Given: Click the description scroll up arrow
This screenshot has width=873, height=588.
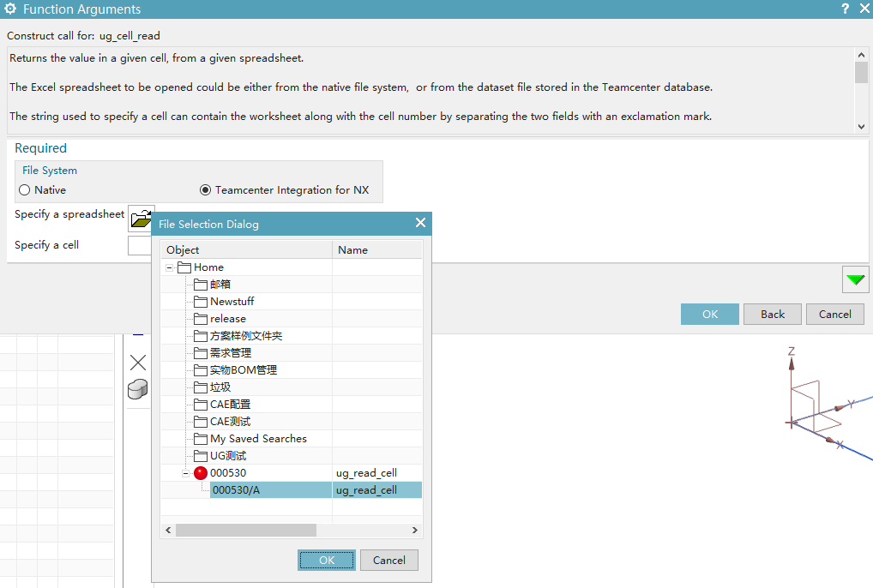Looking at the screenshot, I should 861,55.
